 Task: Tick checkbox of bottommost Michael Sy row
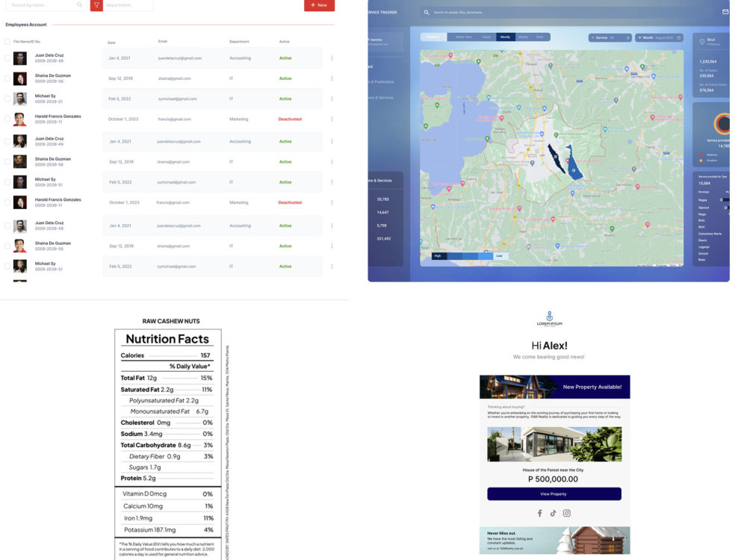(7, 267)
